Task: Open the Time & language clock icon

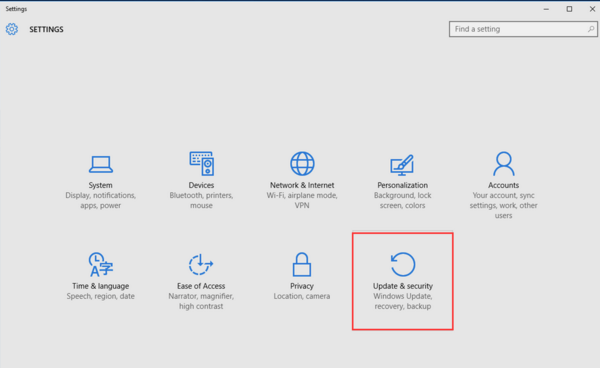Action: coord(101,264)
